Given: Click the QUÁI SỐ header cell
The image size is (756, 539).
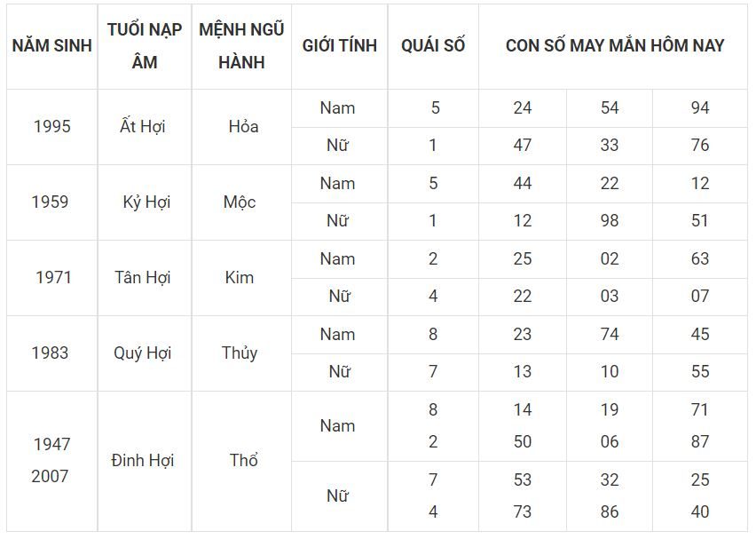Looking at the screenshot, I should pyautogui.click(x=433, y=46).
